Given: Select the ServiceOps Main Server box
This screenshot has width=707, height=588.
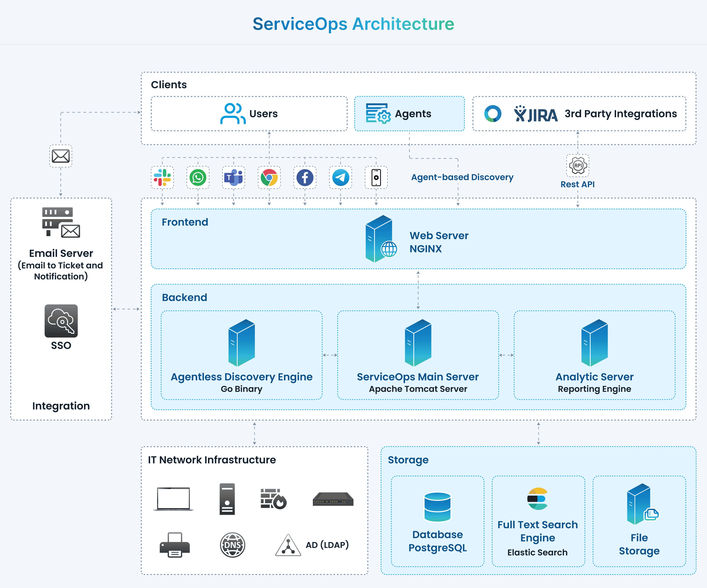Looking at the screenshot, I should pos(418,355).
